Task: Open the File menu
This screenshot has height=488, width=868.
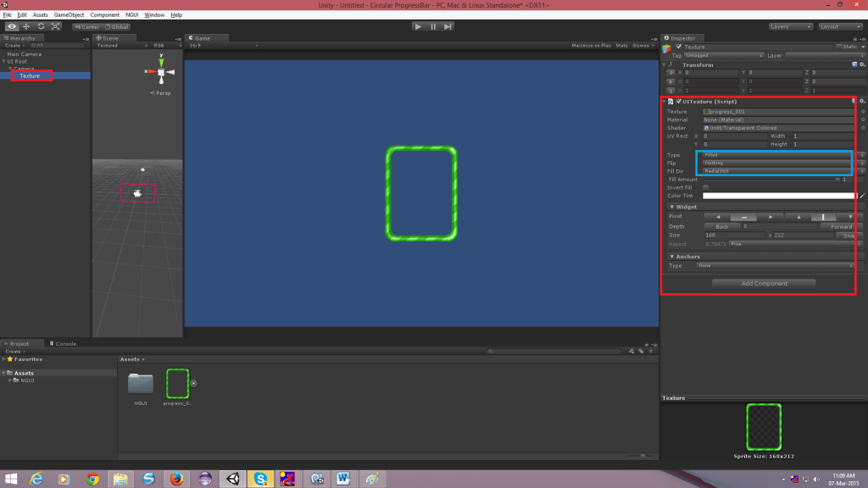Action: click(7, 15)
